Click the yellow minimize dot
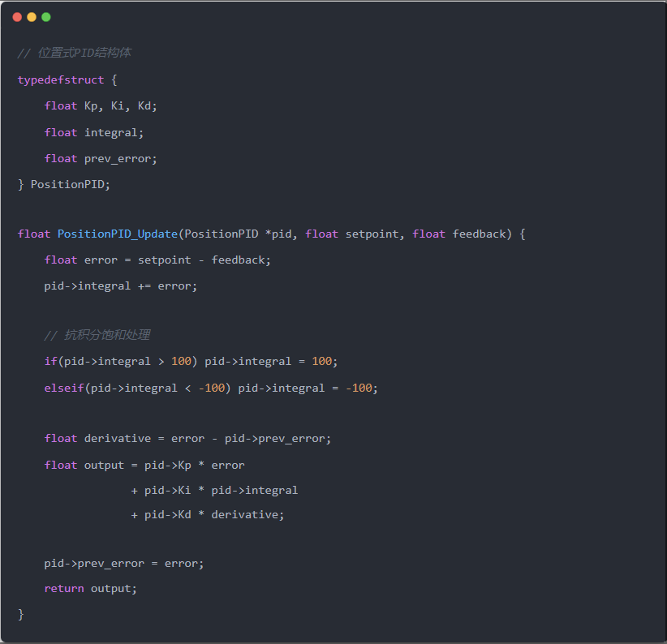This screenshot has width=667, height=644. pyautogui.click(x=32, y=17)
